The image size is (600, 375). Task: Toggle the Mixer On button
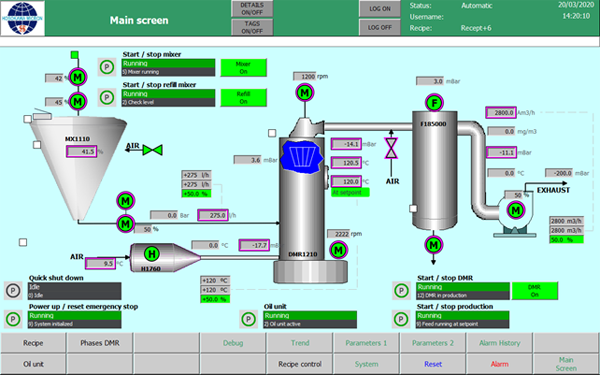tap(243, 67)
